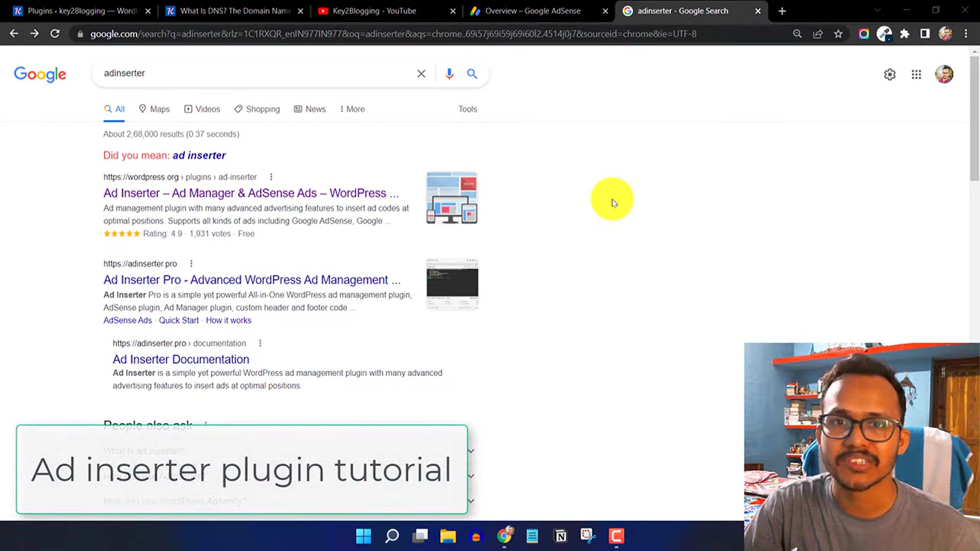Open How it works sitelink
The width and height of the screenshot is (980, 551).
click(x=229, y=320)
